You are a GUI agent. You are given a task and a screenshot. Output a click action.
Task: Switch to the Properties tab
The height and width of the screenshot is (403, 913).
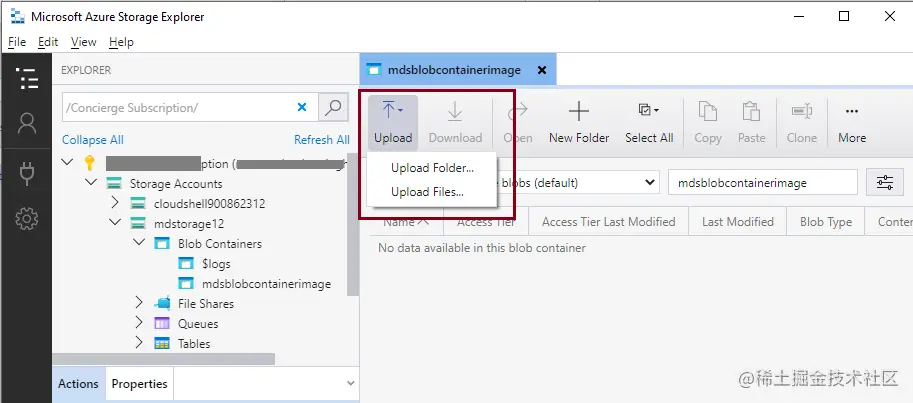pyautogui.click(x=139, y=384)
